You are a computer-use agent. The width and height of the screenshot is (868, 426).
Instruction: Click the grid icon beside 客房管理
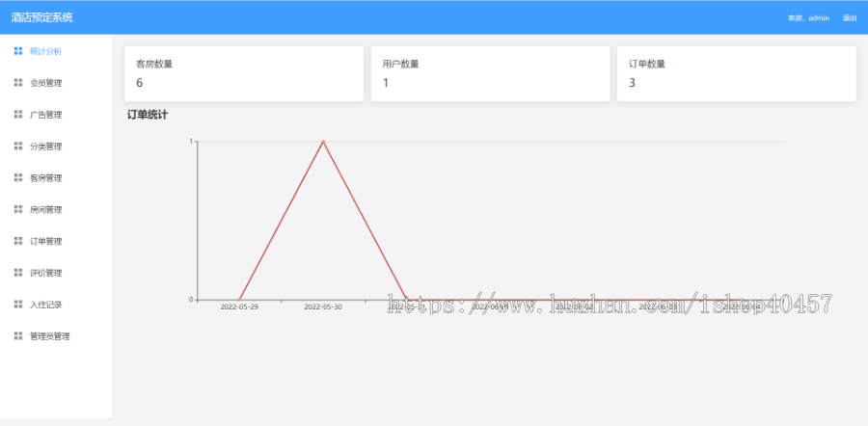click(18, 177)
